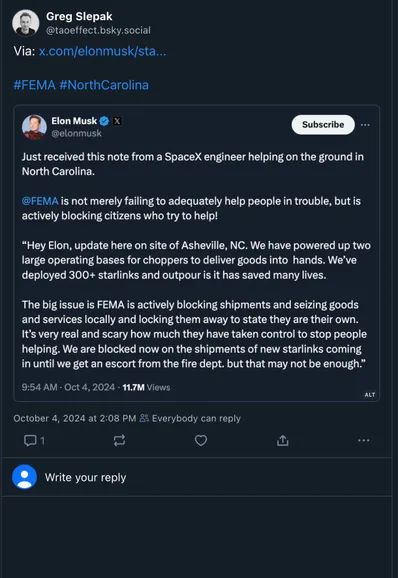Click the Greg Slepak display name

[79, 16]
